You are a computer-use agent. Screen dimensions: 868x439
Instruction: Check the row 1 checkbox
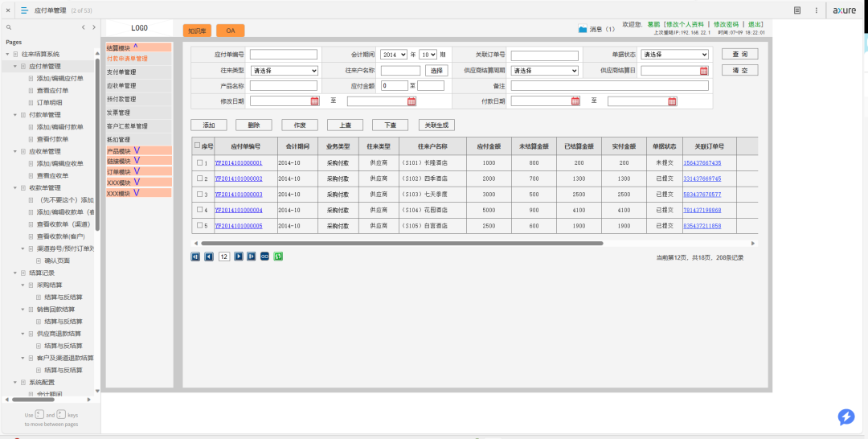coord(200,163)
